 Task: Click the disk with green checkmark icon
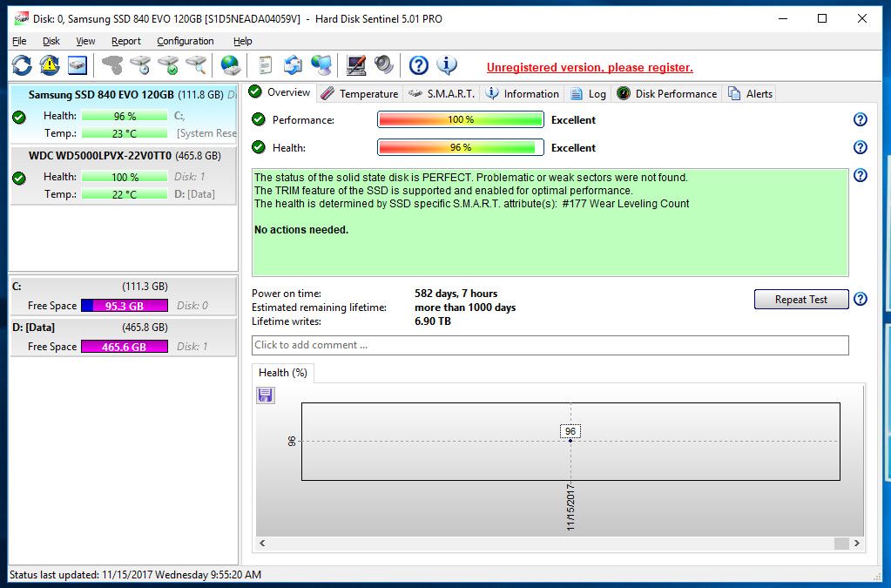tap(168, 65)
